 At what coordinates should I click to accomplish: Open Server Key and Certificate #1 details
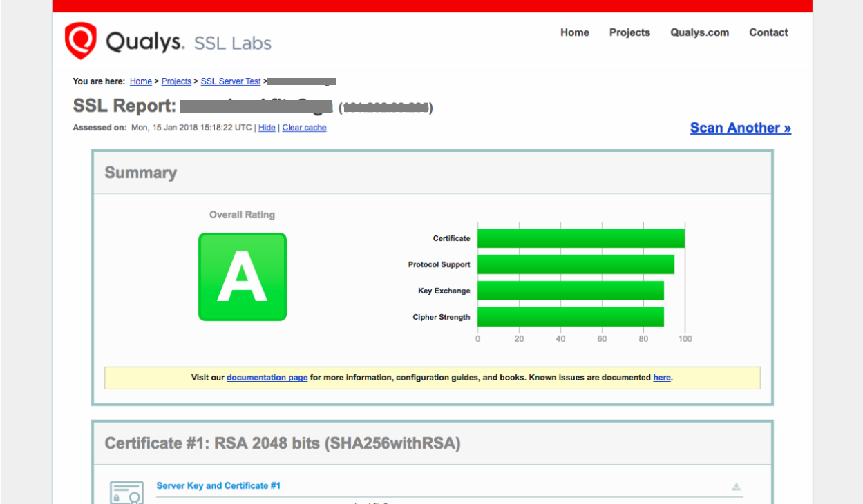pyautogui.click(x=218, y=485)
